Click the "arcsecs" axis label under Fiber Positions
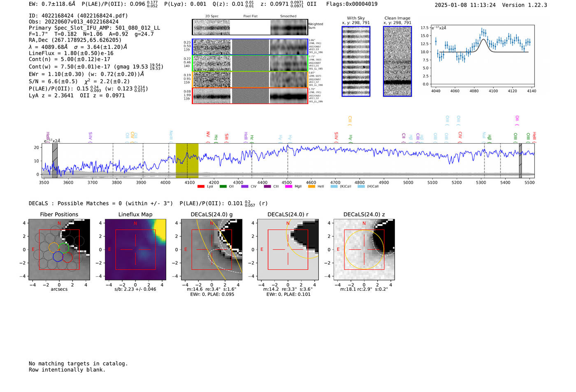This screenshot has height=392, width=576. click(59, 289)
